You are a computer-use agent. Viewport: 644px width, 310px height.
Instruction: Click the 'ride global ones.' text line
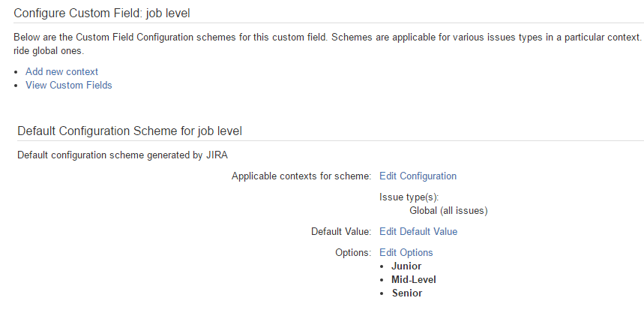click(x=49, y=51)
